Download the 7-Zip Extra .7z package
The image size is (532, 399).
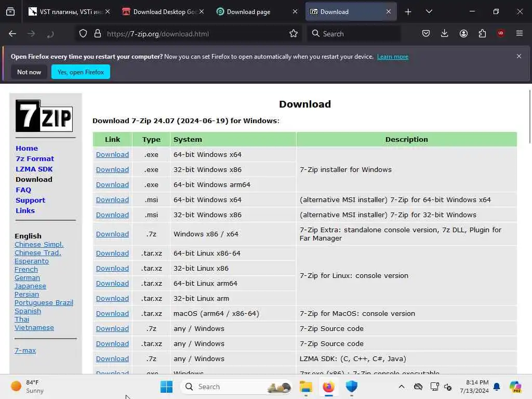pyautogui.click(x=112, y=234)
